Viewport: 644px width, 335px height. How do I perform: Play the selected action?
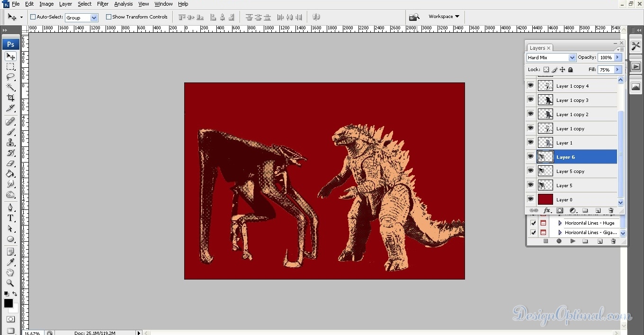coord(572,241)
